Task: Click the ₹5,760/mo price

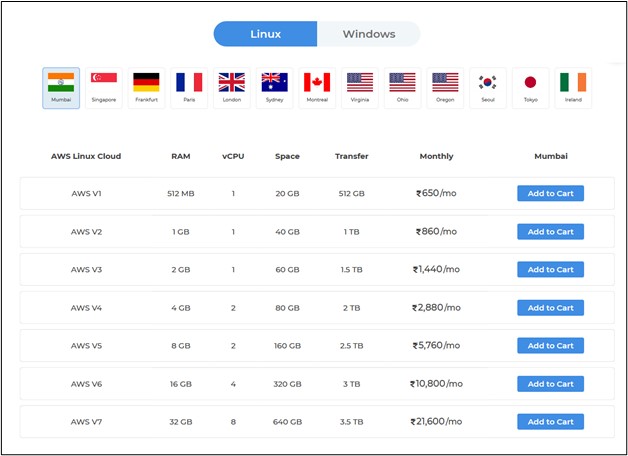Action: tap(436, 345)
